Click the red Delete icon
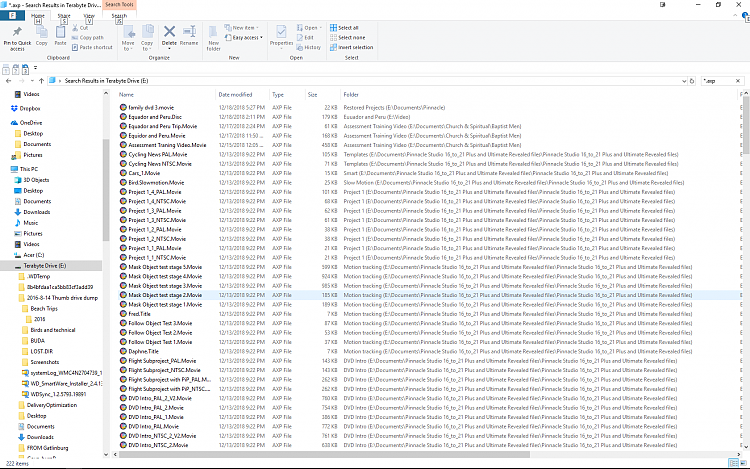 coord(169,32)
